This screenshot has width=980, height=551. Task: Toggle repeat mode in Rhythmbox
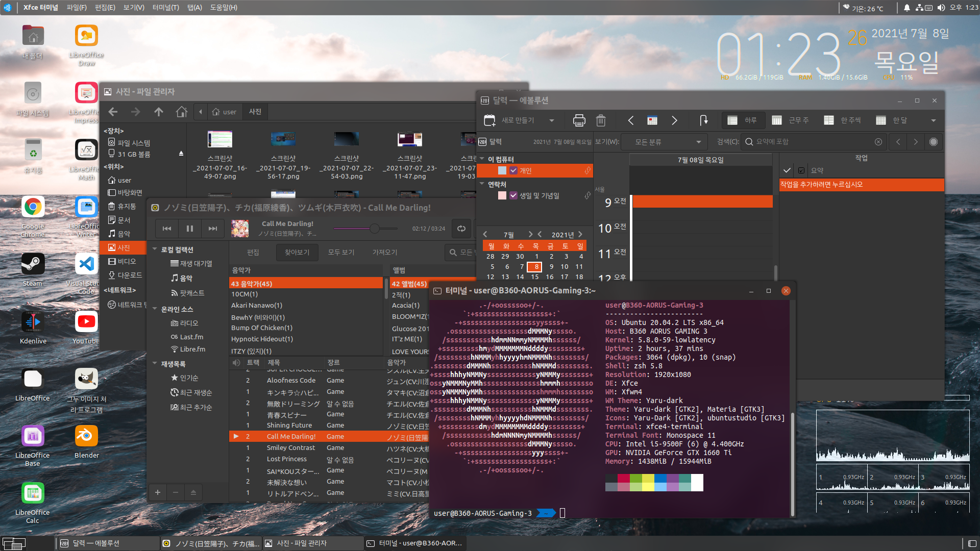[461, 229]
